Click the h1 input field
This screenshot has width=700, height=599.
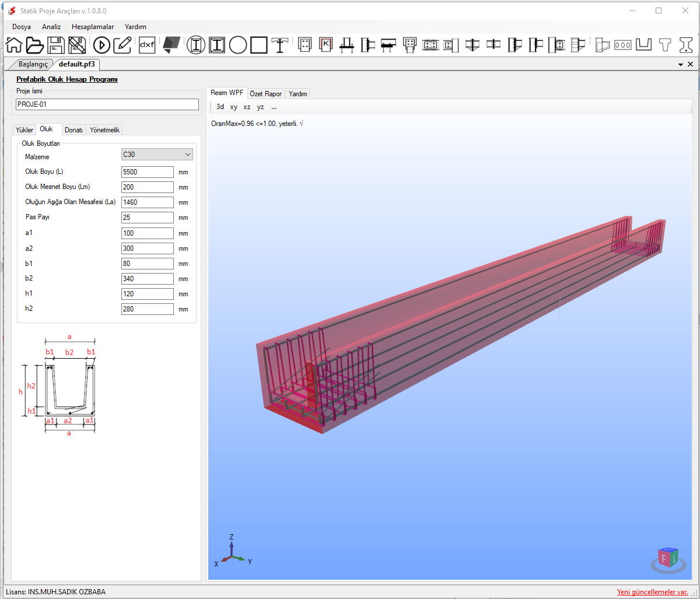point(148,294)
